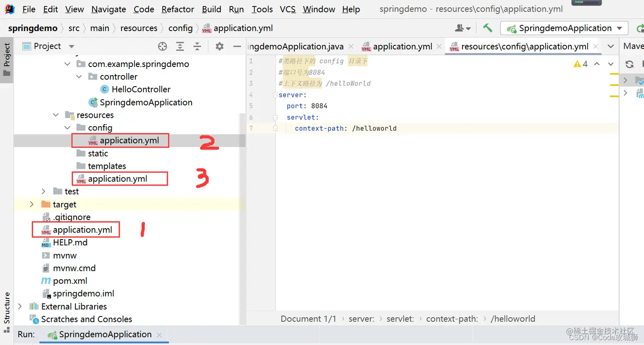644x345 pixels.
Task: Click the Maven reload icon
Action: pyautogui.click(x=630, y=64)
